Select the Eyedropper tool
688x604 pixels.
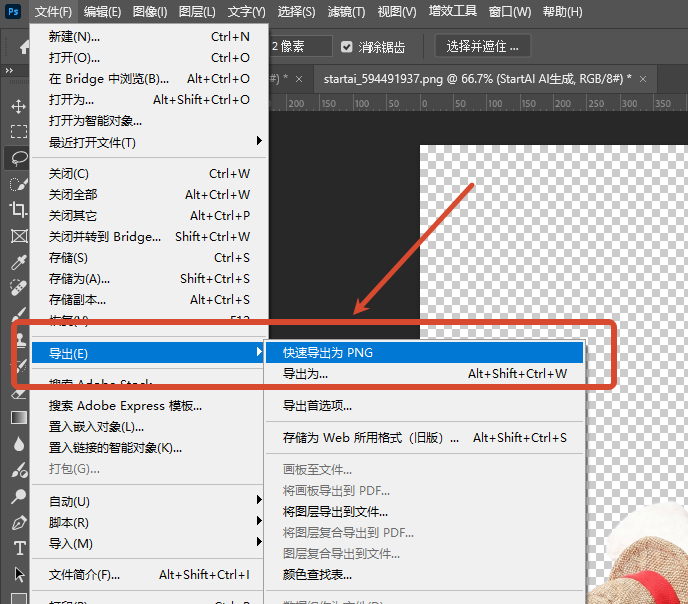coord(18,262)
